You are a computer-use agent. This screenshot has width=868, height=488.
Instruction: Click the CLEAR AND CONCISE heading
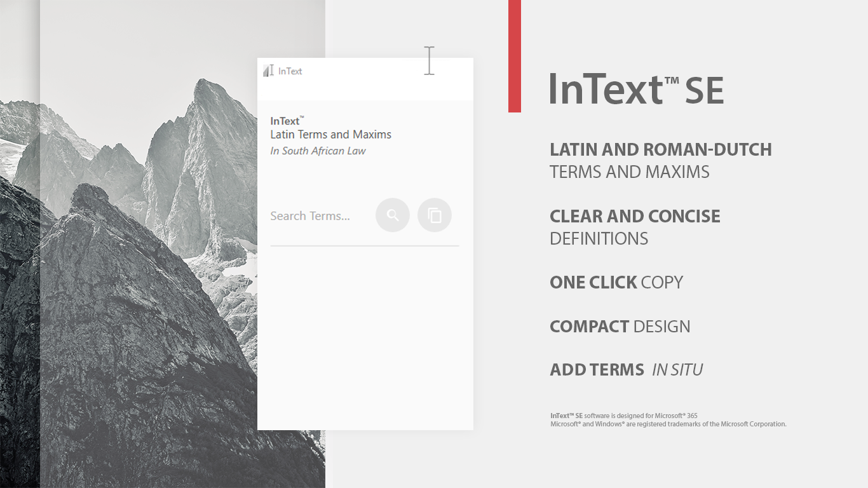coord(635,217)
